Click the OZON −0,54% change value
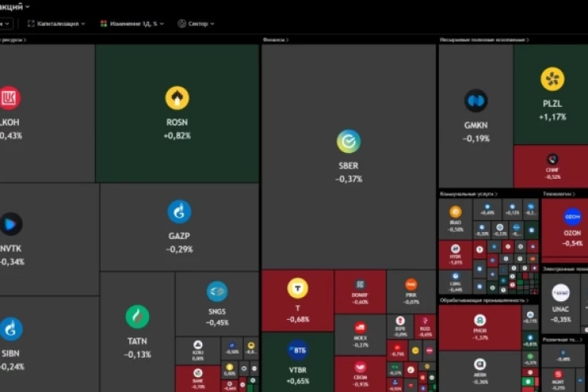This screenshot has height=392, width=588. click(572, 244)
